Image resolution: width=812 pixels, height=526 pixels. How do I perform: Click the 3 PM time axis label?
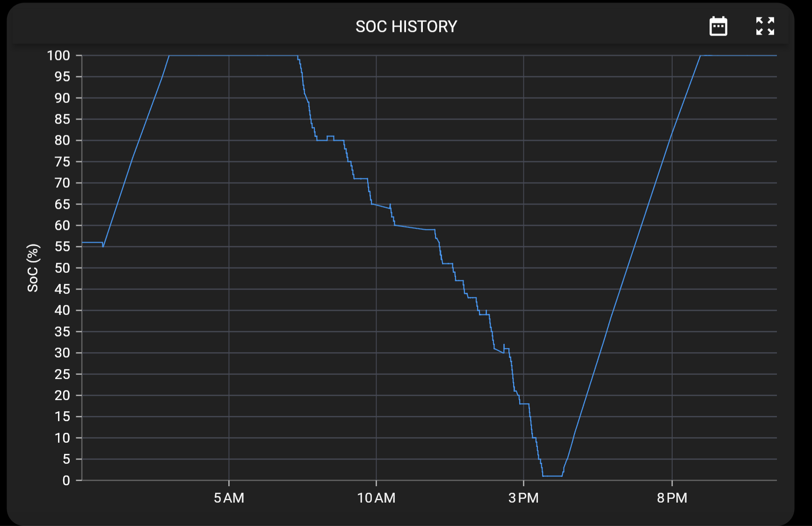pos(523,498)
